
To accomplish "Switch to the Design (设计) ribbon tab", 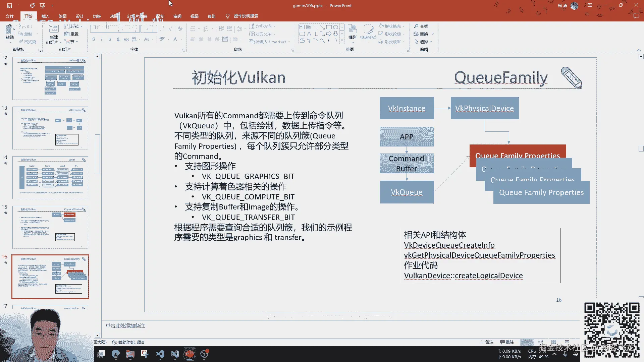I will point(79,16).
